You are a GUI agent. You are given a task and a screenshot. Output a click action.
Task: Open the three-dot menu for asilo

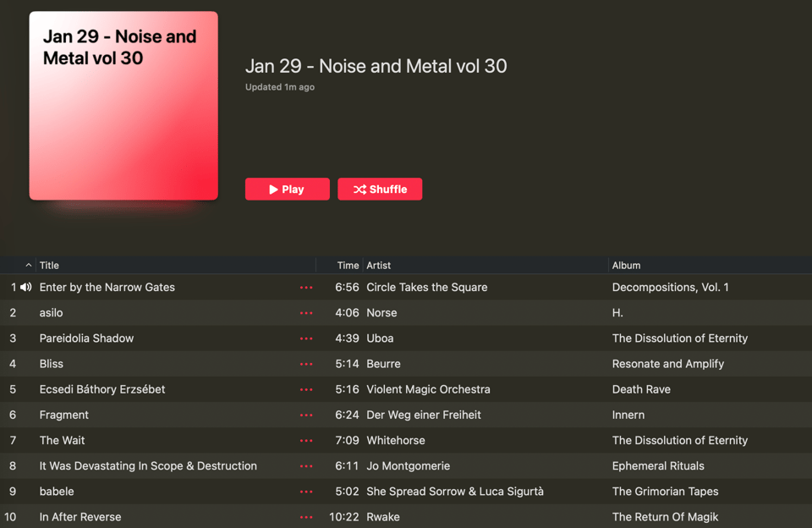tap(306, 313)
